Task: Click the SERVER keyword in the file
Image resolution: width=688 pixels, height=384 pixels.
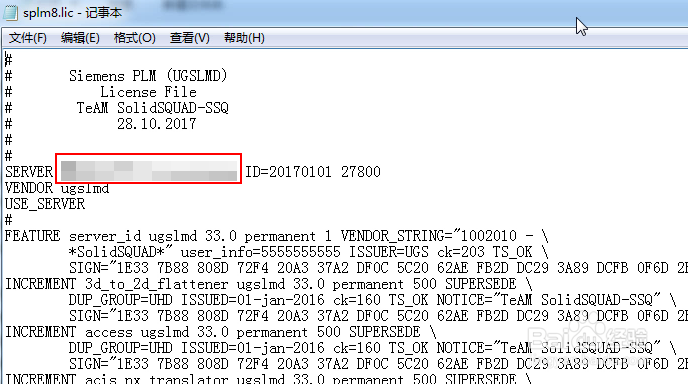Action: coord(29,172)
